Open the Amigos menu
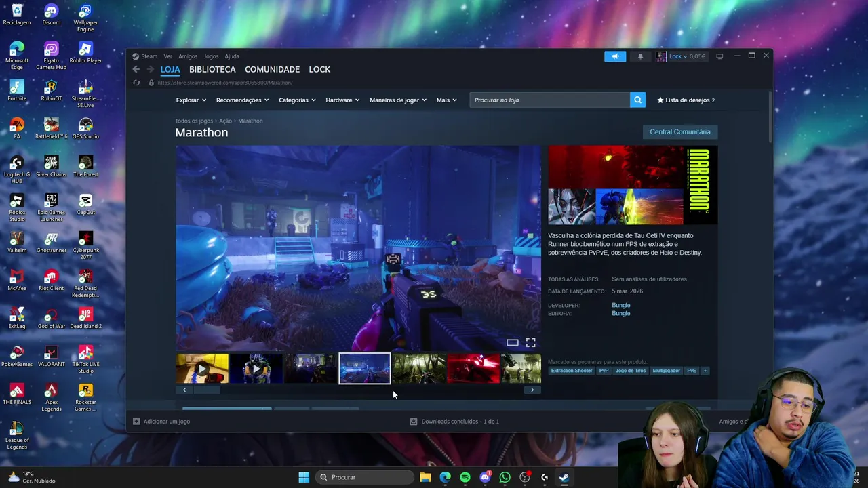The image size is (868, 488). click(188, 56)
